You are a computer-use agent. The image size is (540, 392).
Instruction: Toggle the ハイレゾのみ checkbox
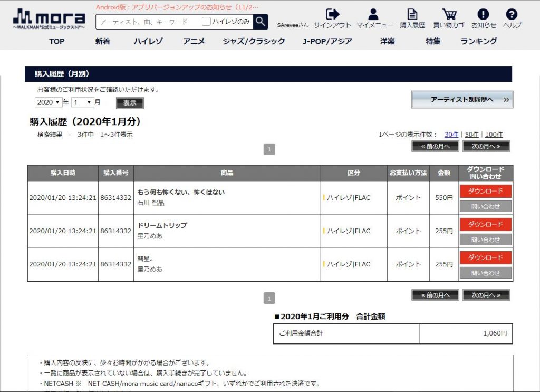coord(206,21)
